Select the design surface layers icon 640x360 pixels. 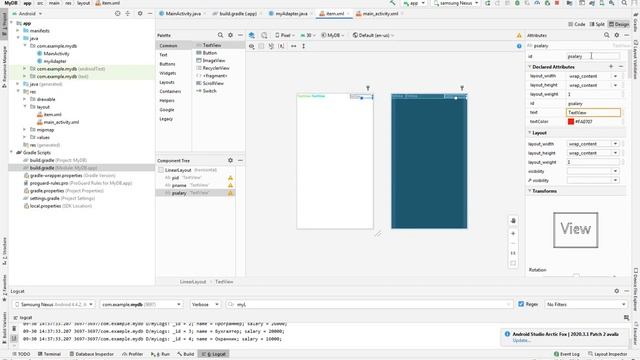point(252,35)
